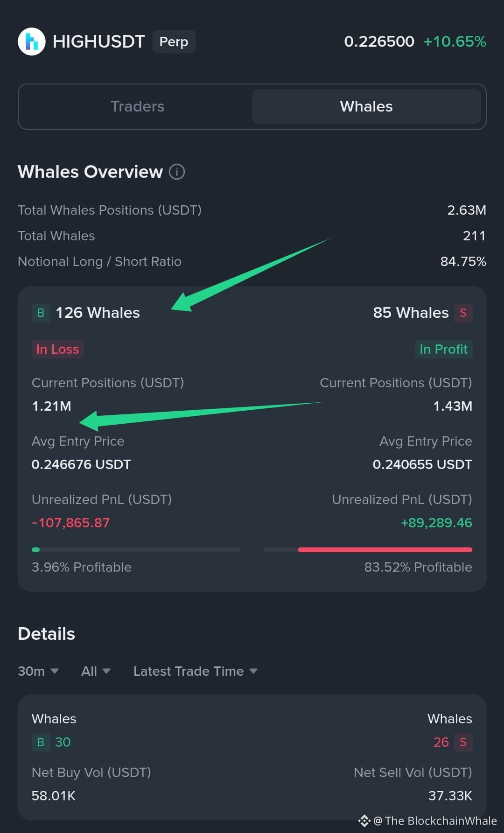This screenshot has width=504, height=833.
Task: Click the In Profit status tag
Action: [443, 349]
